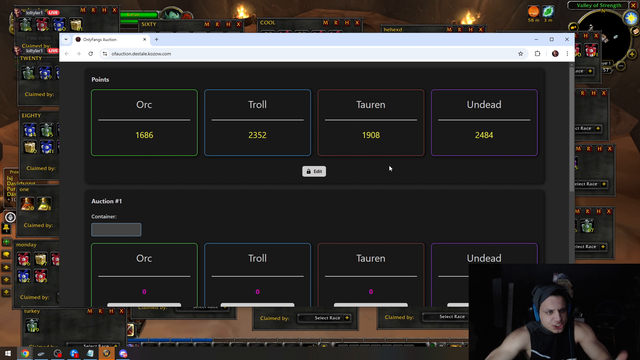Click the Auction #1 Troll bid value

[x=258, y=292]
